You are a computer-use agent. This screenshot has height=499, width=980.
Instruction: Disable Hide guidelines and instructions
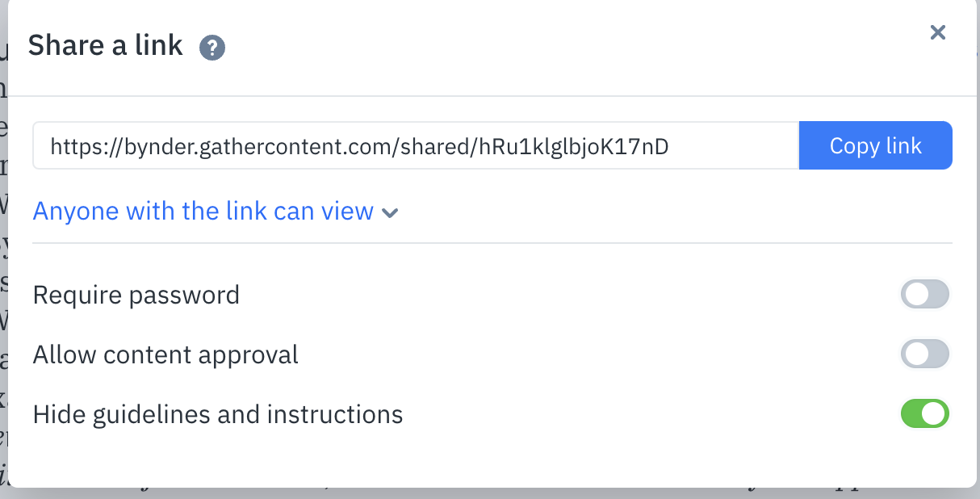pyautogui.click(x=924, y=413)
